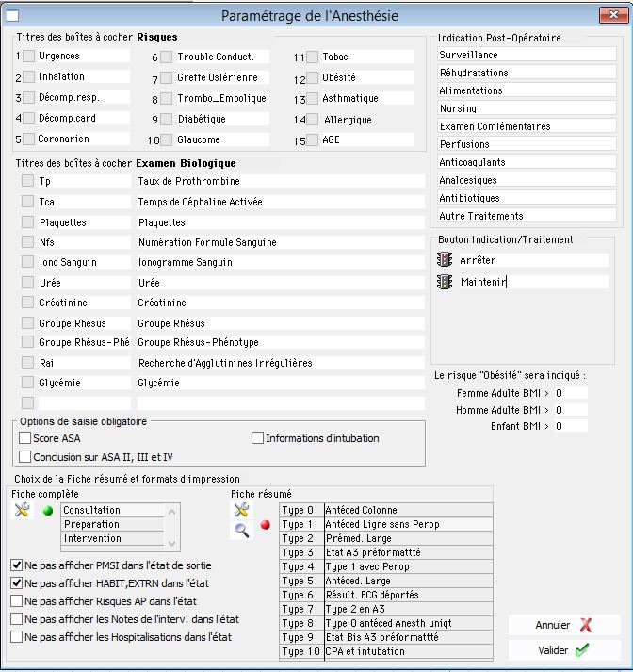Edit the Arrêter button label field
This screenshot has height=672, width=633.
click(x=534, y=260)
